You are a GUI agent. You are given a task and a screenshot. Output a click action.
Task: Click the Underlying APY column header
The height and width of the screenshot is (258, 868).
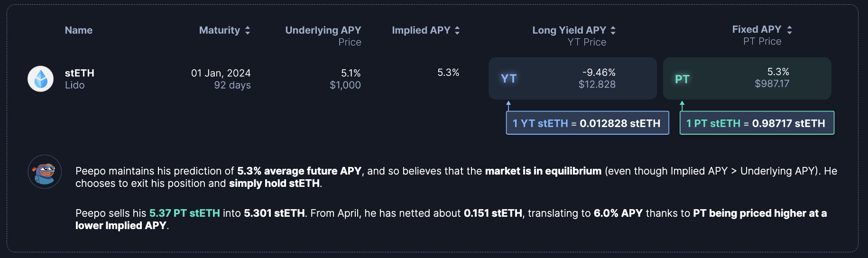click(323, 30)
